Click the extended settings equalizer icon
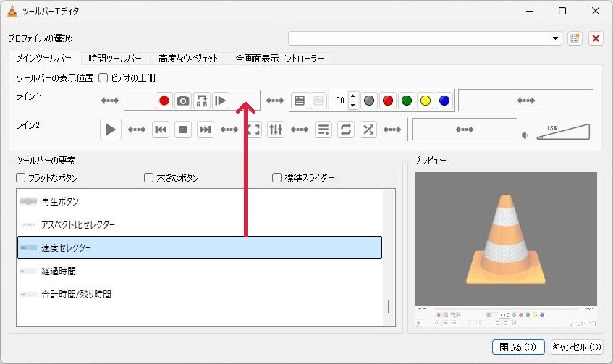This screenshot has height=364, width=613. click(x=276, y=130)
